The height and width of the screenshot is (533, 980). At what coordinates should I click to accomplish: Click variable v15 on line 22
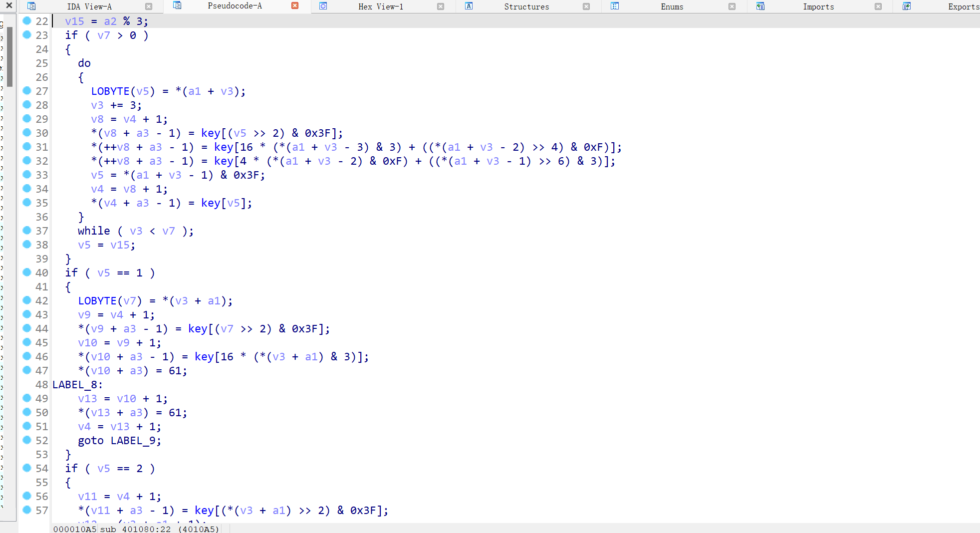pyautogui.click(x=74, y=21)
